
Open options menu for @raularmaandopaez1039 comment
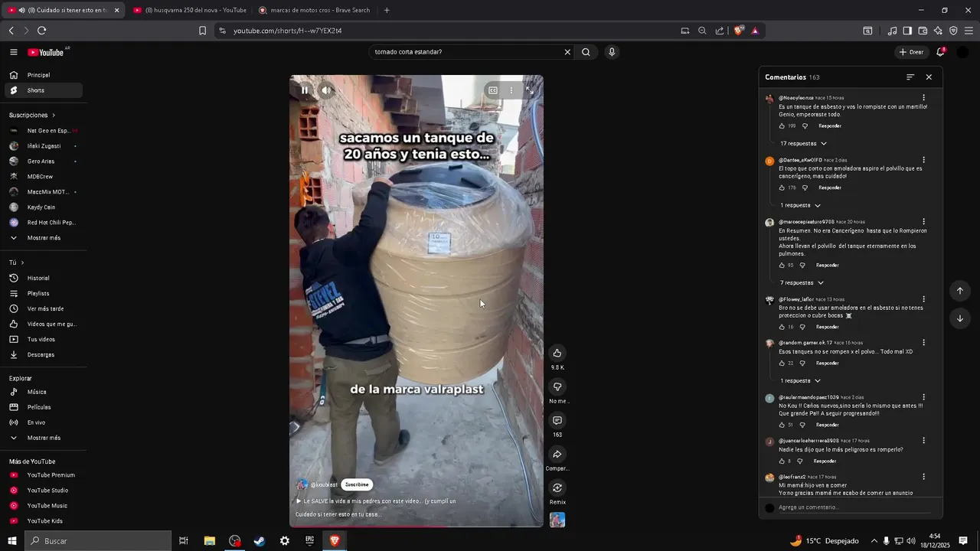924,397
